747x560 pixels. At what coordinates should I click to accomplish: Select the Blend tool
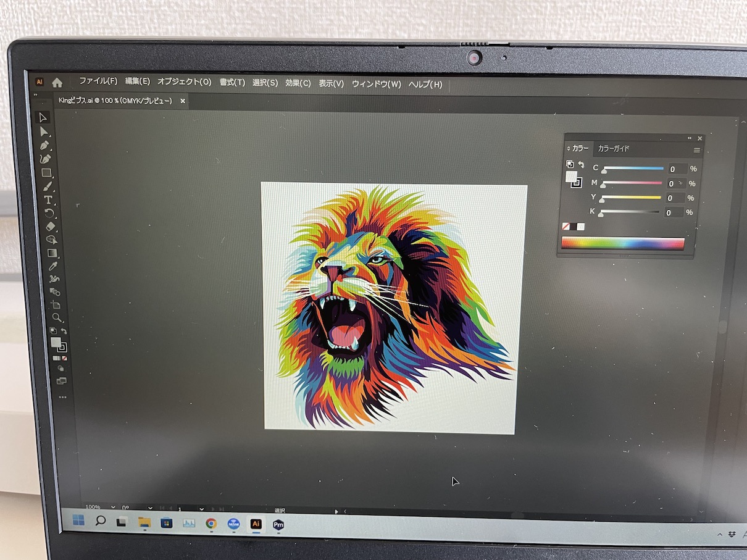pyautogui.click(x=55, y=292)
